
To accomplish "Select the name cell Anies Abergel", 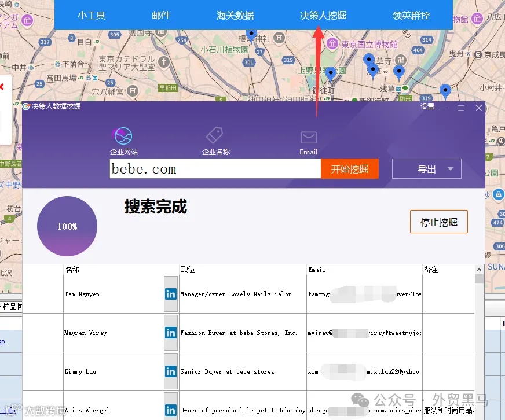I will click(87, 410).
